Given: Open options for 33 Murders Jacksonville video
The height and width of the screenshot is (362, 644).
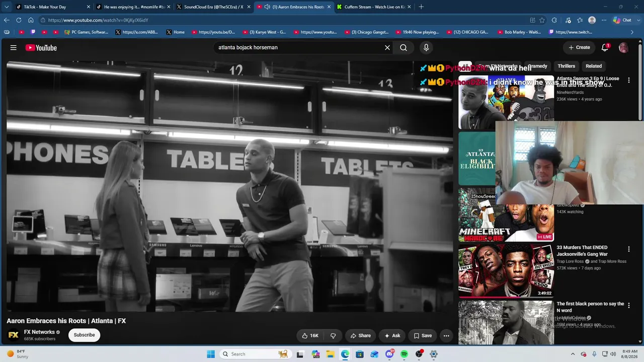Looking at the screenshot, I should click(628, 249).
